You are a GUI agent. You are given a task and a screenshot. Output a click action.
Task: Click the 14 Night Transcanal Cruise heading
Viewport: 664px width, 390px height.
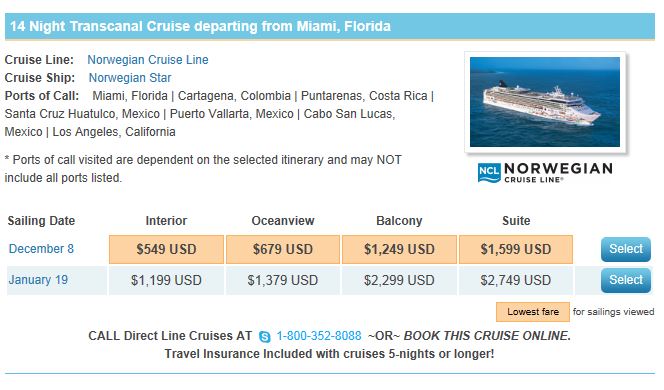(200, 26)
